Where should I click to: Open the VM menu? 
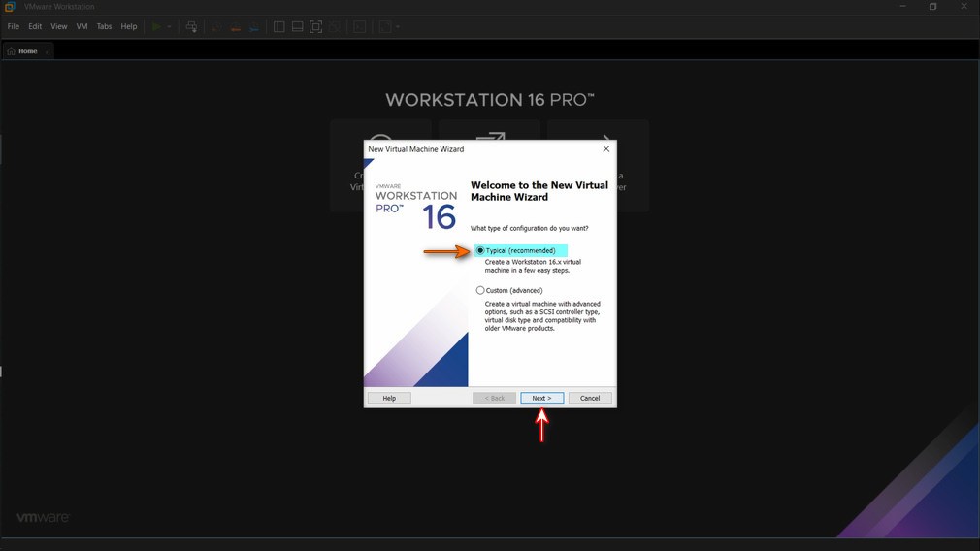click(x=82, y=26)
